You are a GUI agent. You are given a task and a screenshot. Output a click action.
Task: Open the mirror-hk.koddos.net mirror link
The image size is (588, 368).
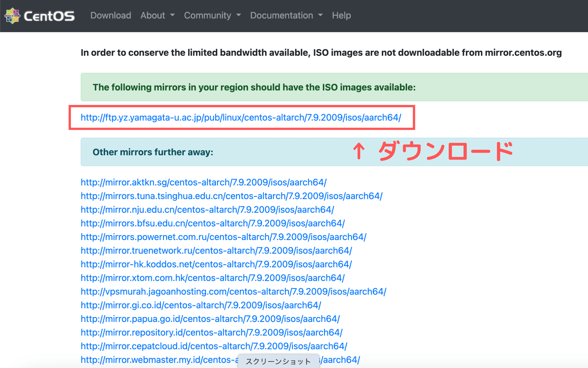216,264
